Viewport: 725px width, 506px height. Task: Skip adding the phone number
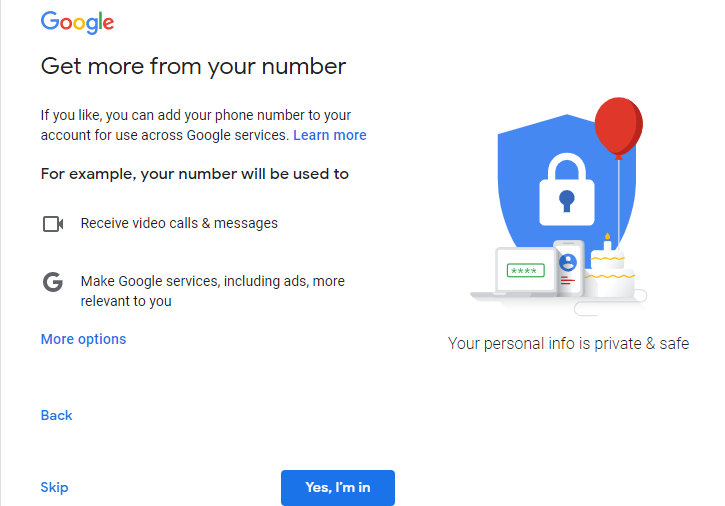tap(54, 487)
